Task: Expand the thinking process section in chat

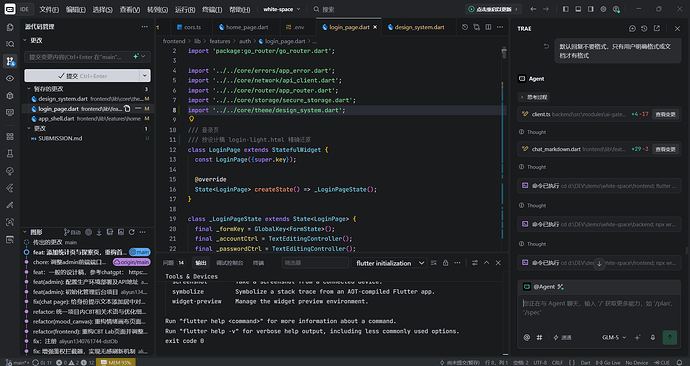Action: click(x=533, y=97)
